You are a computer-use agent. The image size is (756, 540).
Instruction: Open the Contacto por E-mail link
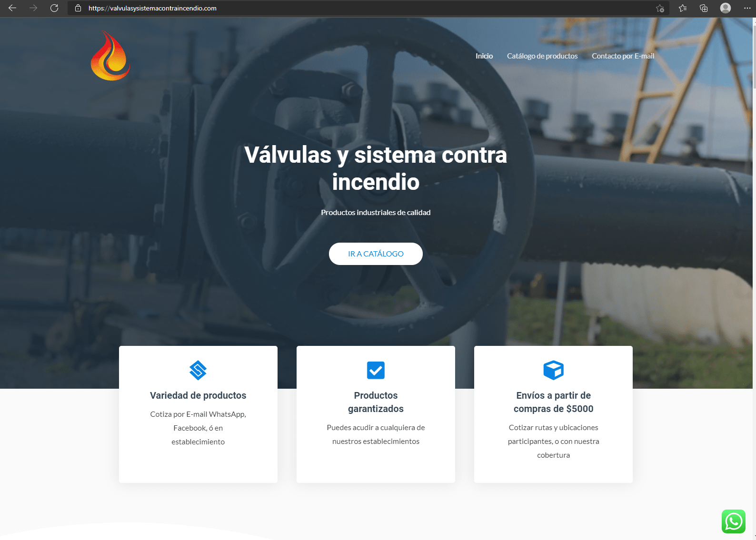pyautogui.click(x=623, y=56)
